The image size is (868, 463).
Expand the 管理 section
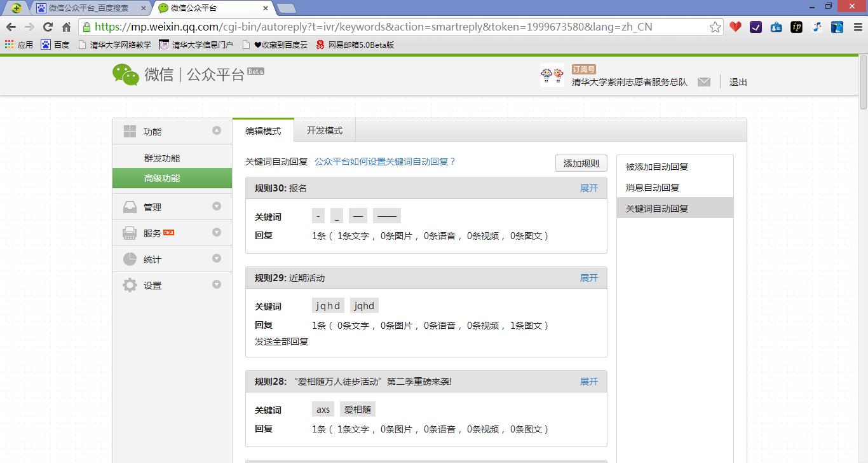click(217, 206)
